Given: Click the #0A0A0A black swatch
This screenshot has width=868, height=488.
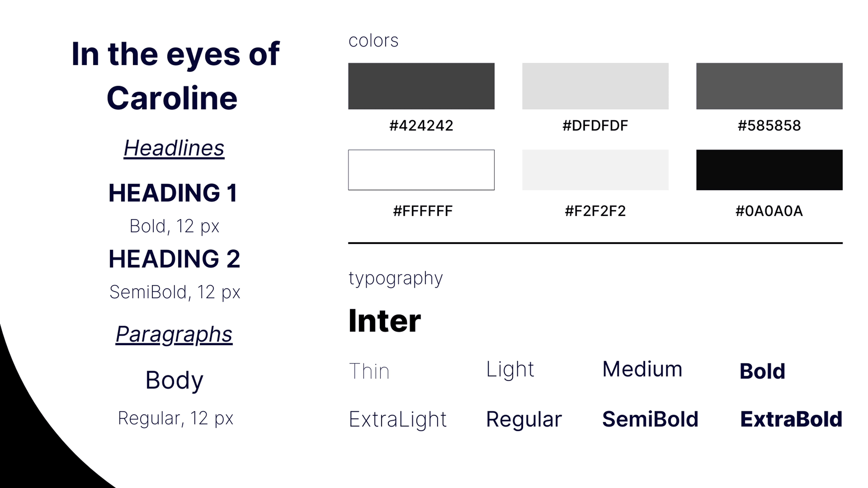Looking at the screenshot, I should (x=769, y=170).
